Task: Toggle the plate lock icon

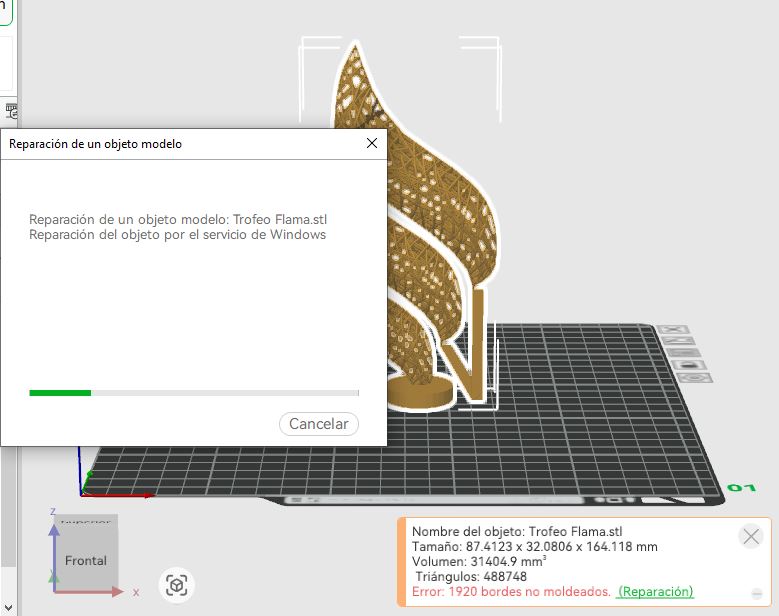Action: click(x=691, y=366)
